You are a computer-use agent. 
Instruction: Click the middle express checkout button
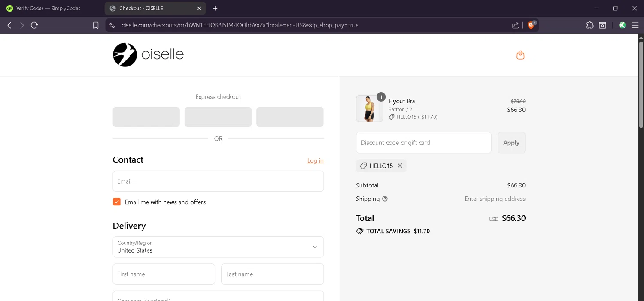[218, 117]
